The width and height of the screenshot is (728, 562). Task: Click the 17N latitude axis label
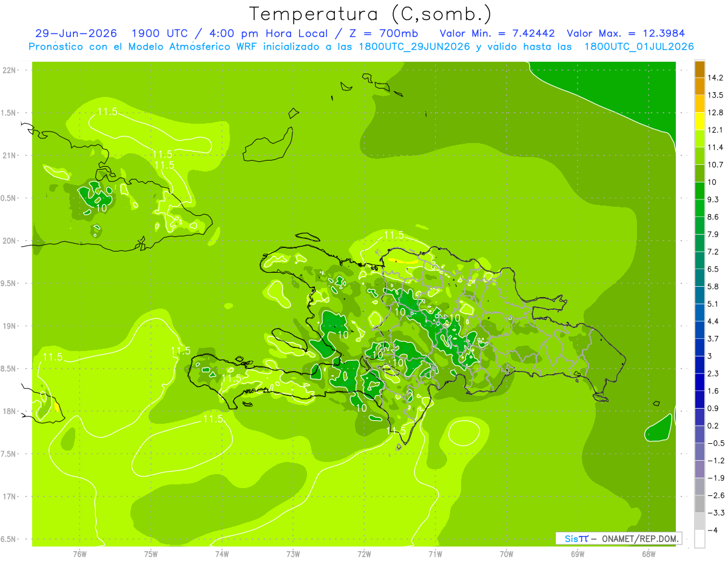tap(9, 497)
